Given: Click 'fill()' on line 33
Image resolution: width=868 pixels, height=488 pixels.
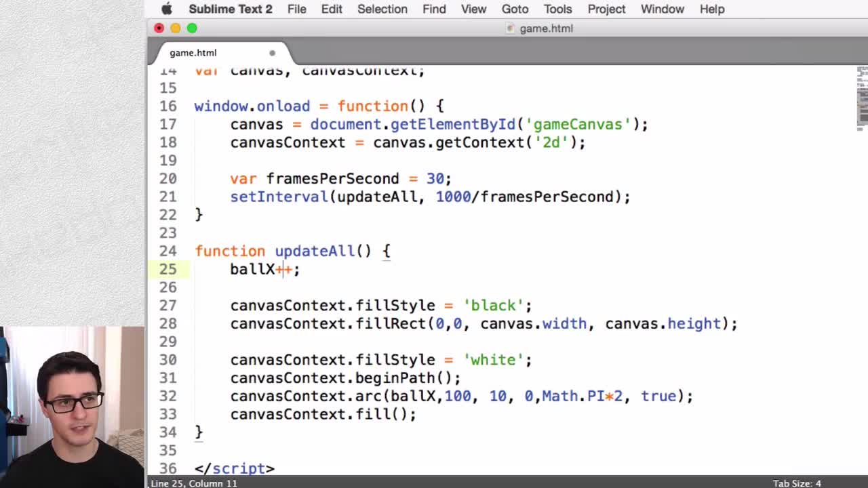Looking at the screenshot, I should coord(382,414).
